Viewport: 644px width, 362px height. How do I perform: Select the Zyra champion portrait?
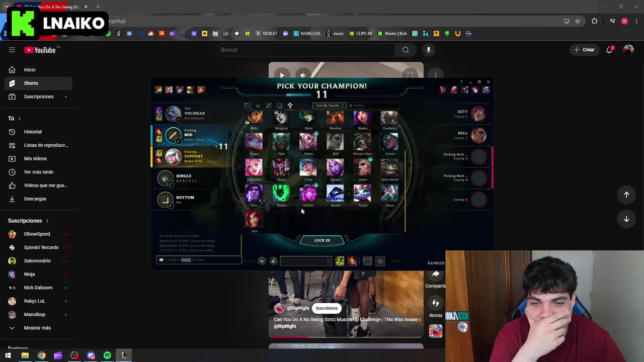tap(254, 219)
